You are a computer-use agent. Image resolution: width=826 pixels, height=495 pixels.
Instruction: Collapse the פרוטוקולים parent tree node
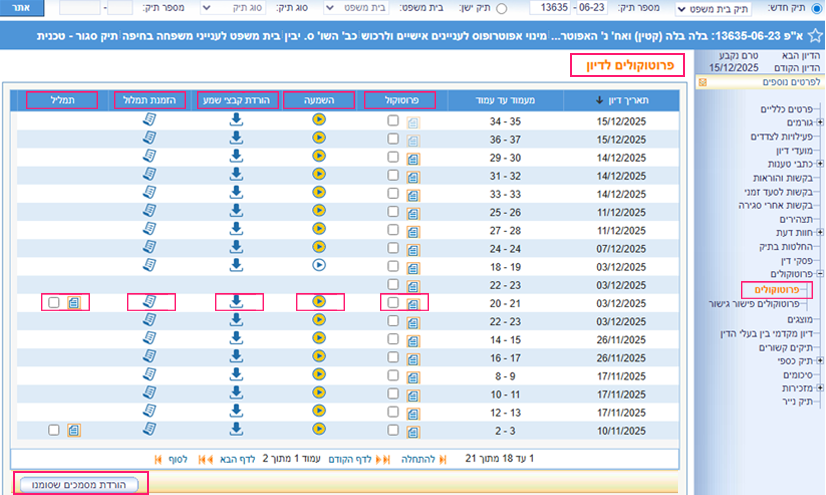(x=820, y=274)
